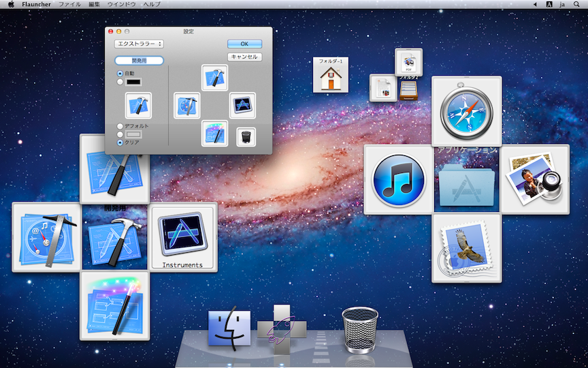Viewport: 588px width, 368px height.
Task: Click the input source A icon in menu bar
Action: pyautogui.click(x=549, y=5)
